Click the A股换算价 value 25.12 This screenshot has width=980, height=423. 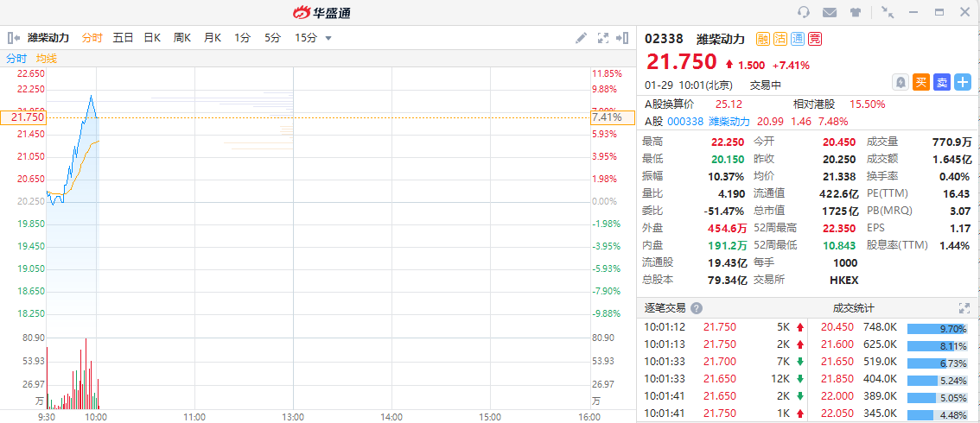click(729, 104)
